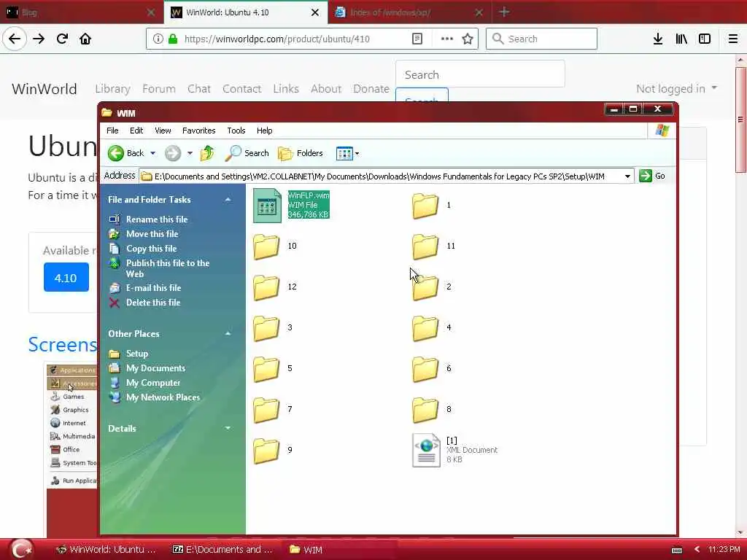The width and height of the screenshot is (747, 560).
Task: Select folder icon named 1
Action: pyautogui.click(x=425, y=206)
